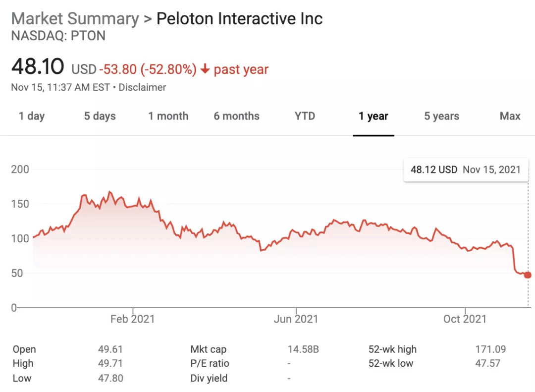Click the 1 year tab
This screenshot has height=392, width=535.
tap(374, 116)
